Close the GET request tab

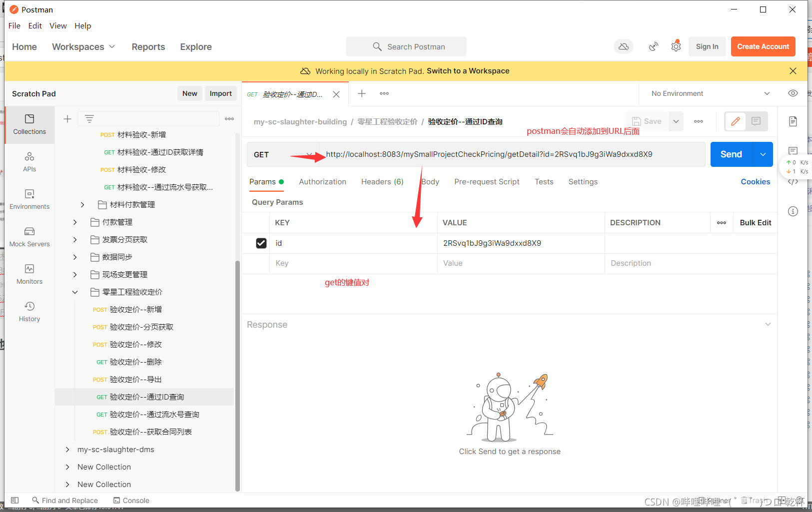click(336, 94)
